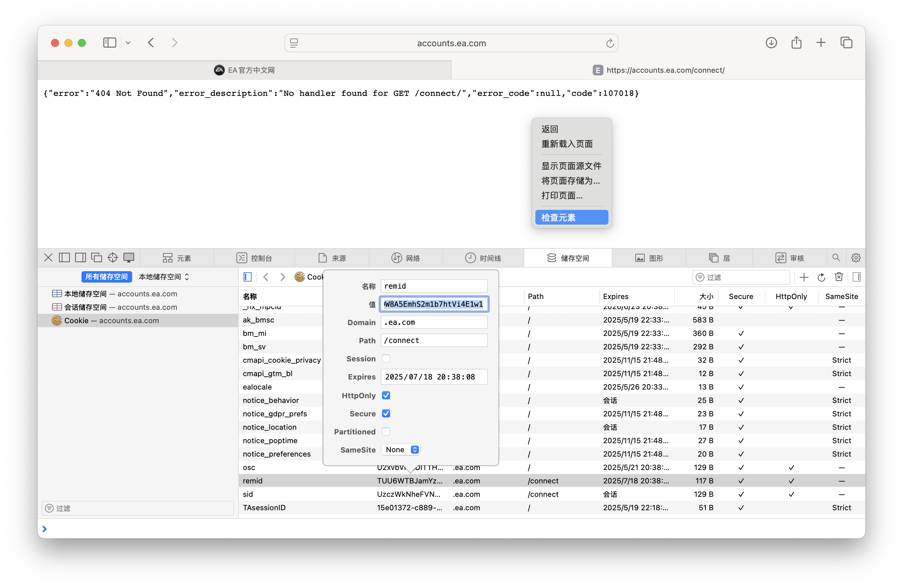Open the 层 inspector tab
Screen dimensions: 903x588
coord(720,258)
